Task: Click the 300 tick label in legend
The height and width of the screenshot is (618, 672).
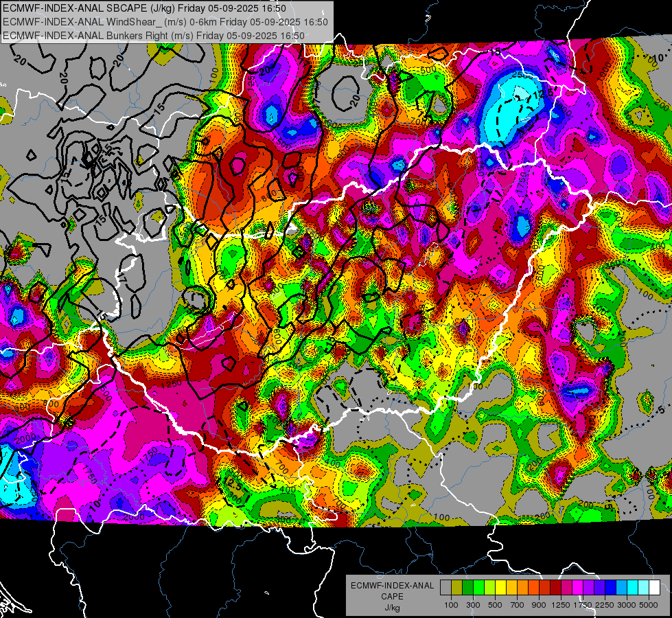Action: pos(473,605)
